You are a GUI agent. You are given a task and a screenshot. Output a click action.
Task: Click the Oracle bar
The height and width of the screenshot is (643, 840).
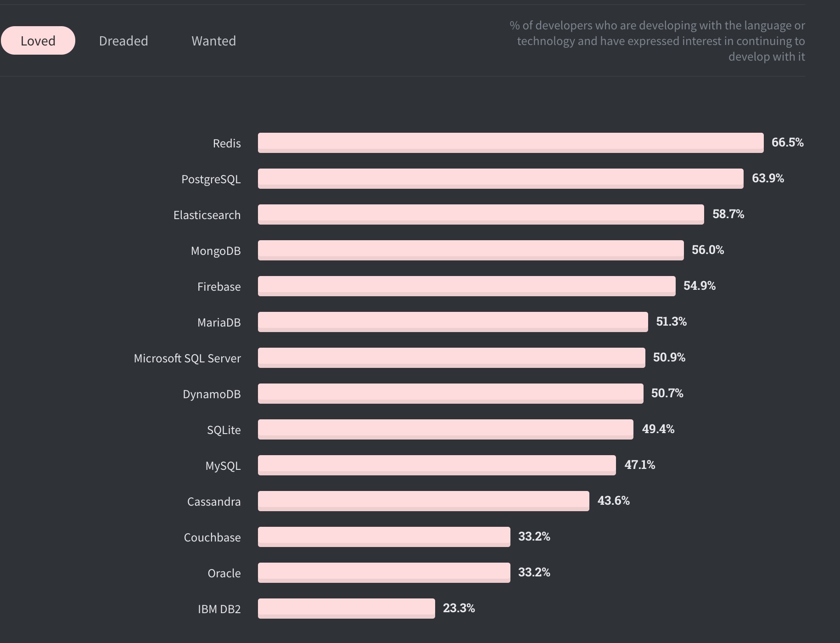coord(384,573)
